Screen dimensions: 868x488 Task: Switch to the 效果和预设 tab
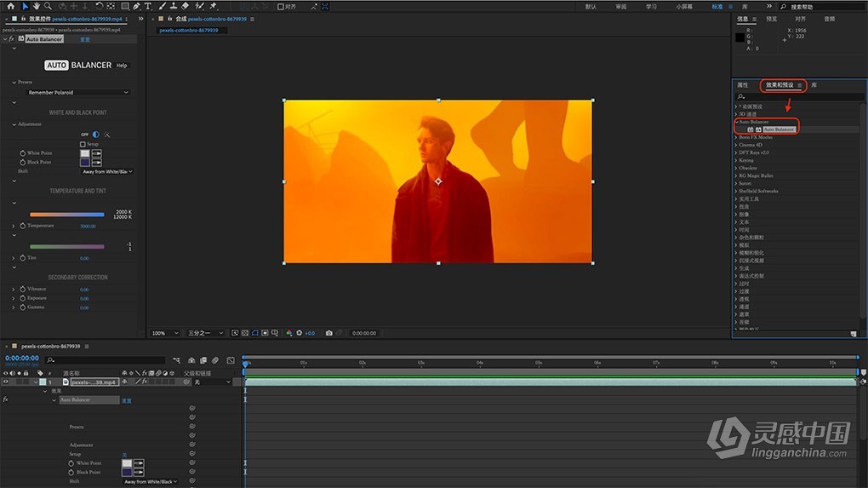[779, 85]
